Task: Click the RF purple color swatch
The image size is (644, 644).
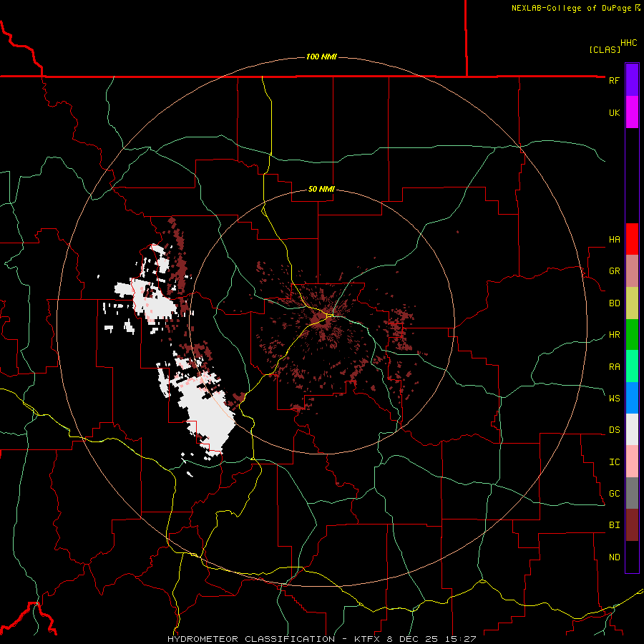Action: [632, 79]
